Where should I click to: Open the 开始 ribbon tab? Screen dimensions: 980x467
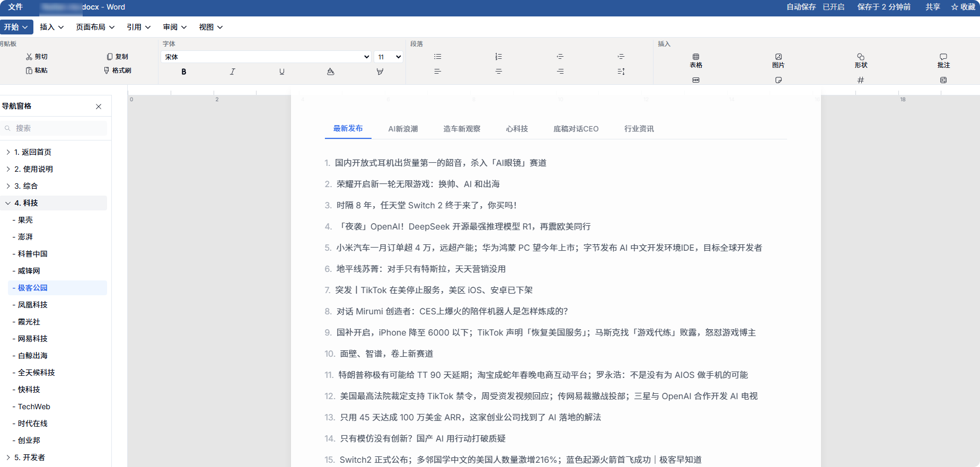pyautogui.click(x=16, y=27)
